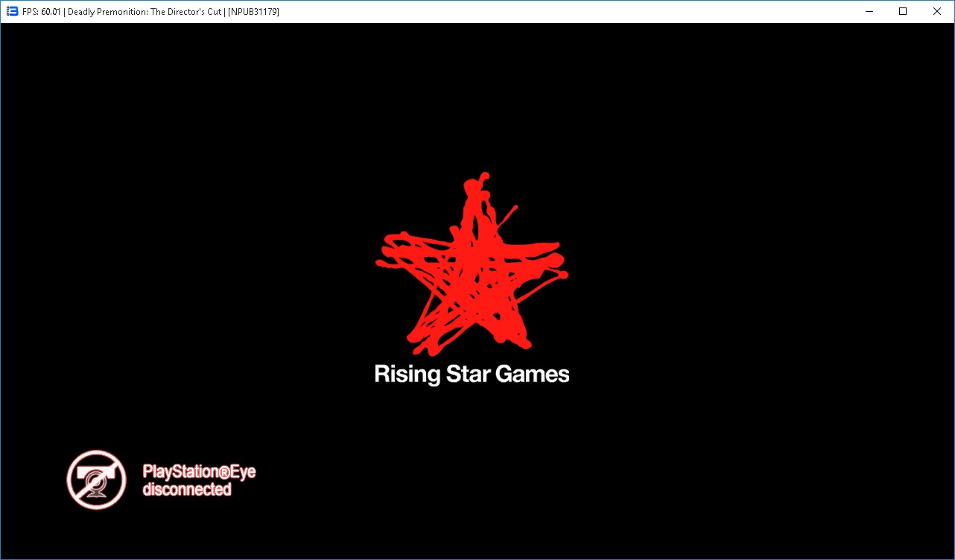Click the "PlayStation®Eye disconnected" notification text
Image resolution: width=955 pixels, height=560 pixels.
pyautogui.click(x=199, y=480)
